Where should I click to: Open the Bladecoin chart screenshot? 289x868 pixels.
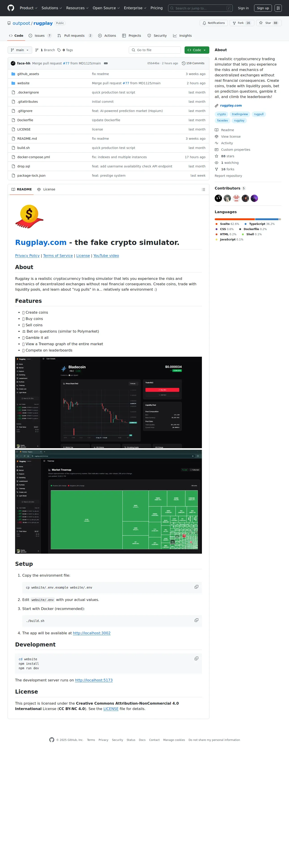click(x=108, y=402)
